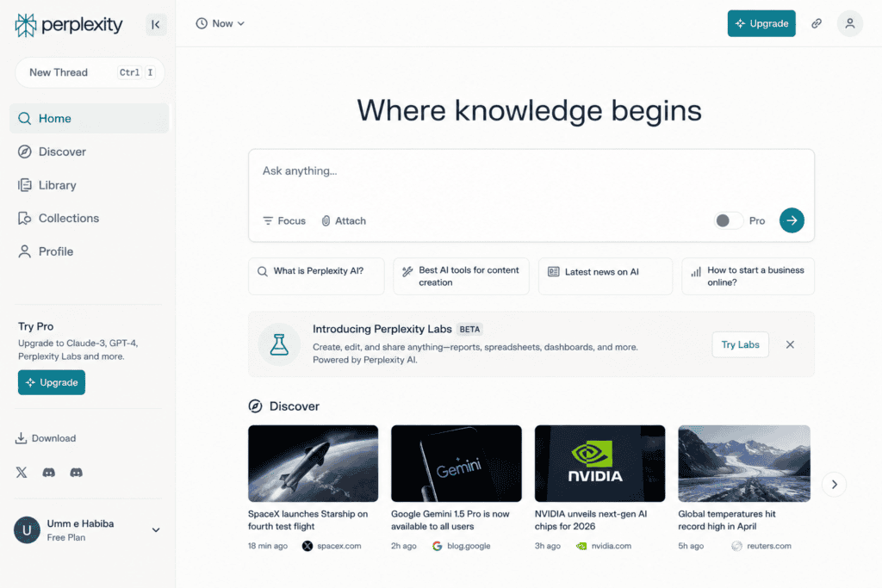Click 'Global temperatures hit record high in April'

pos(726,520)
